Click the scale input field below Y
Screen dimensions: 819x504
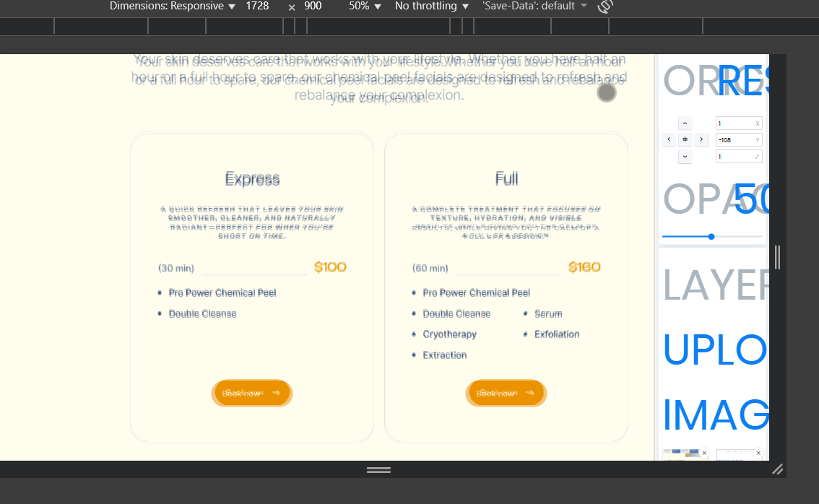tap(739, 156)
